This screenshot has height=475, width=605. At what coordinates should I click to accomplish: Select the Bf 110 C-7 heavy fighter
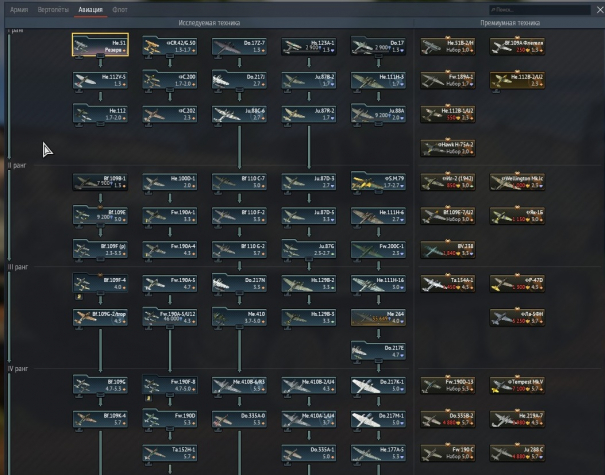239,182
